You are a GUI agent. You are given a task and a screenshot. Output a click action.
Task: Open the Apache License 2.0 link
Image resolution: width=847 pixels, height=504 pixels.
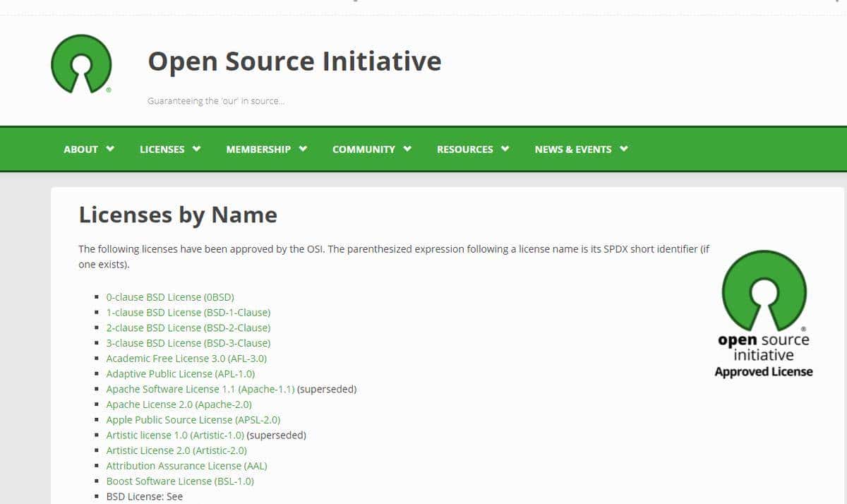pos(179,404)
